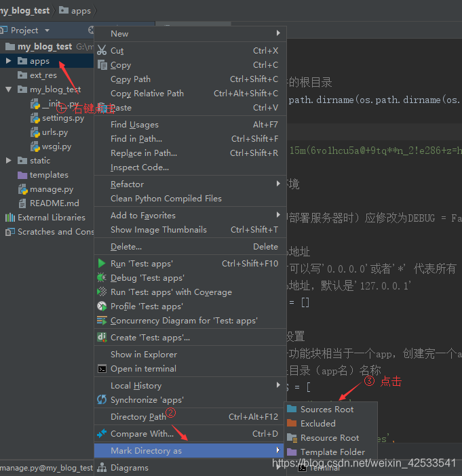
Task: Click Resource Root text label
Action: [330, 438]
